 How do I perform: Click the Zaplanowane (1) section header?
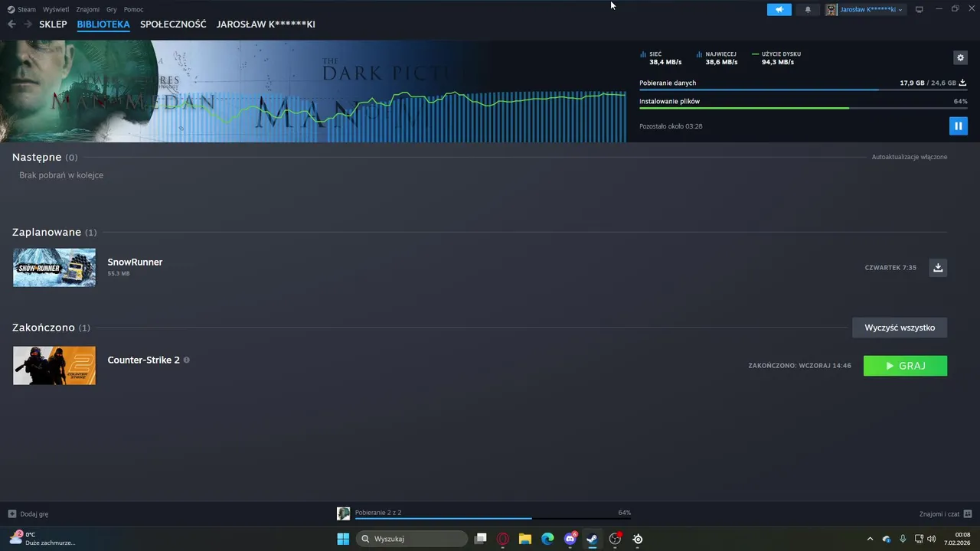point(54,232)
